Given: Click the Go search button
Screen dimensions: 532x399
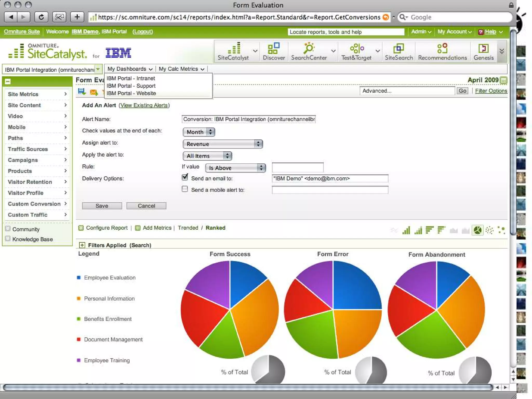Looking at the screenshot, I should 462,91.
